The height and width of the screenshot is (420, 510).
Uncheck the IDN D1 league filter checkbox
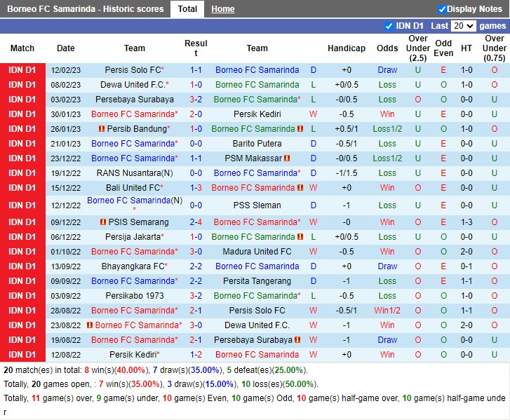tap(389, 26)
